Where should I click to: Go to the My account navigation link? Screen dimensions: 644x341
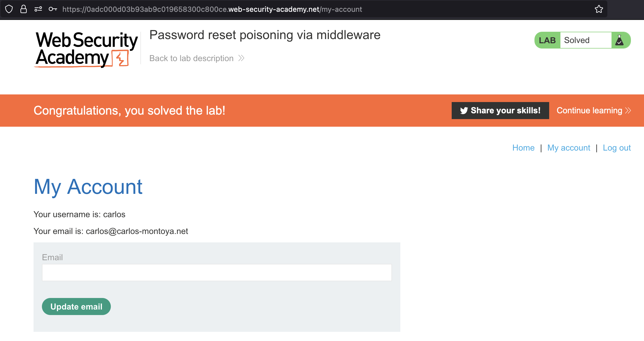pos(569,148)
